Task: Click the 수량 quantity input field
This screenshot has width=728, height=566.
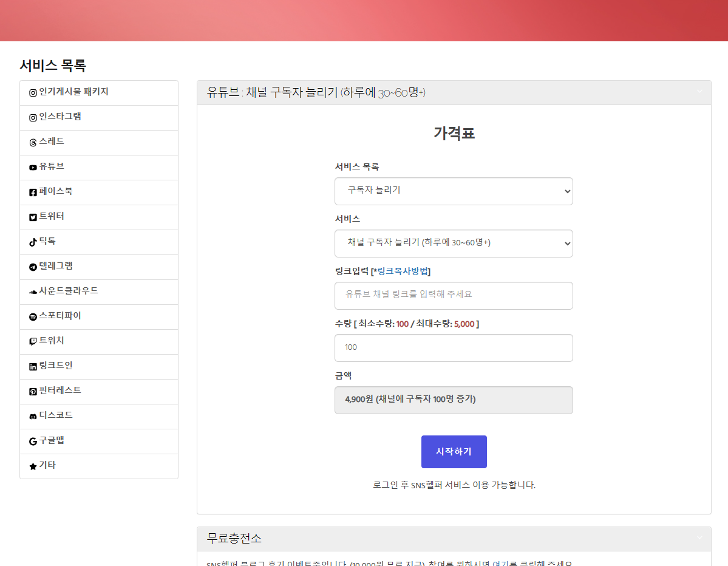Action: tap(453, 348)
